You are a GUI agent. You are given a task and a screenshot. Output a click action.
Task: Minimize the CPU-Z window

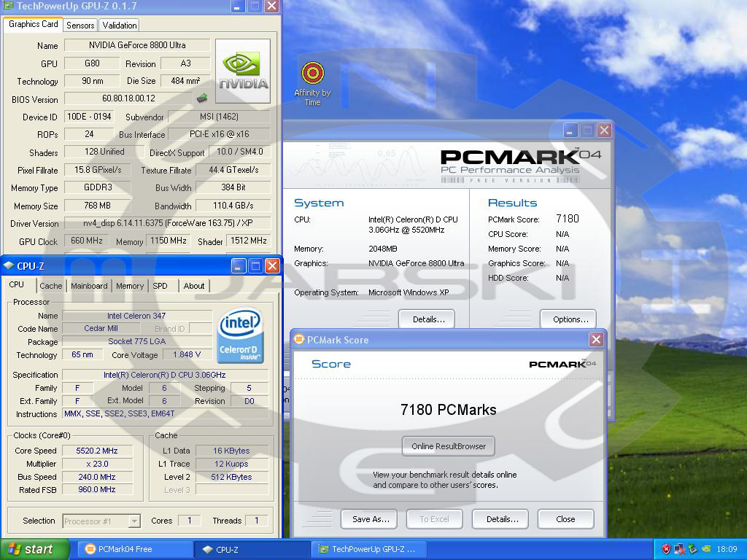click(x=239, y=265)
